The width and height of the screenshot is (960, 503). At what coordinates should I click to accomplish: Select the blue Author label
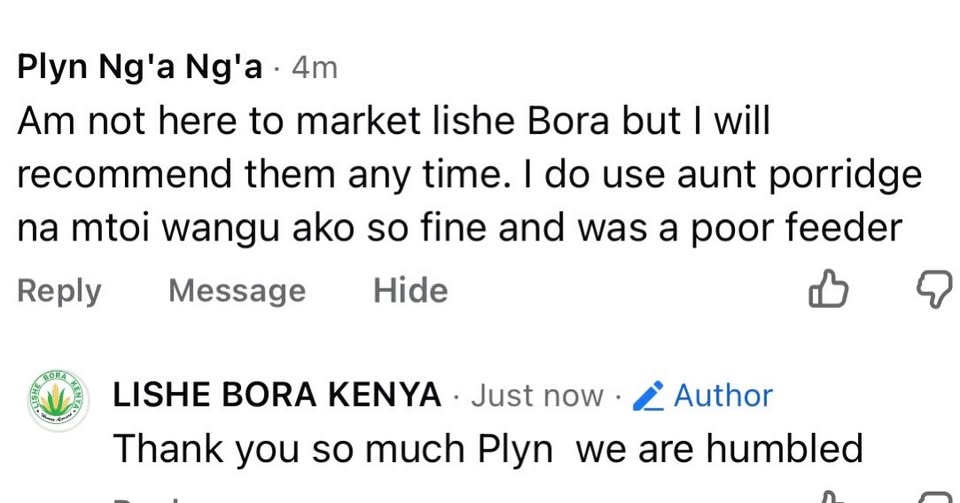tap(722, 396)
